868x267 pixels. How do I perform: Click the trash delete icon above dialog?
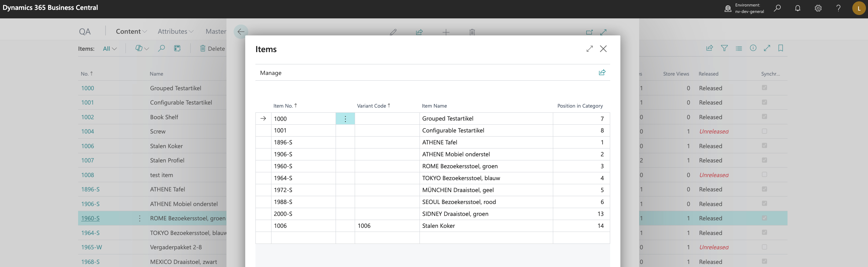click(x=472, y=32)
